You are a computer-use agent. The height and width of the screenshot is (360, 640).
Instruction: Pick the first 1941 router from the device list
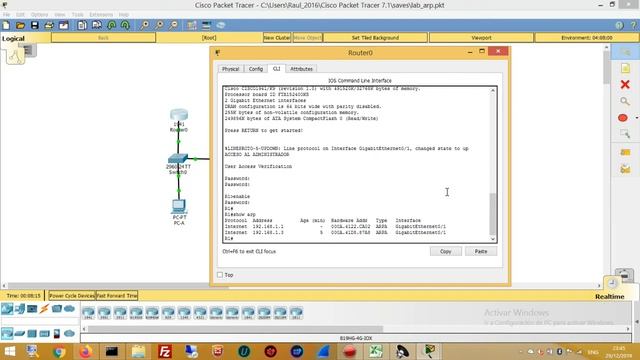pos(88,313)
